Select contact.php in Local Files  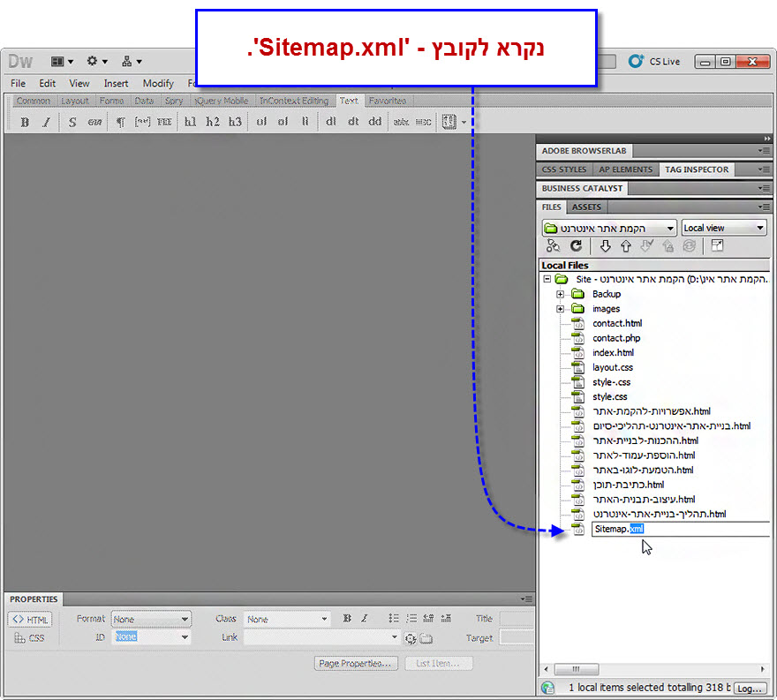click(x=616, y=338)
